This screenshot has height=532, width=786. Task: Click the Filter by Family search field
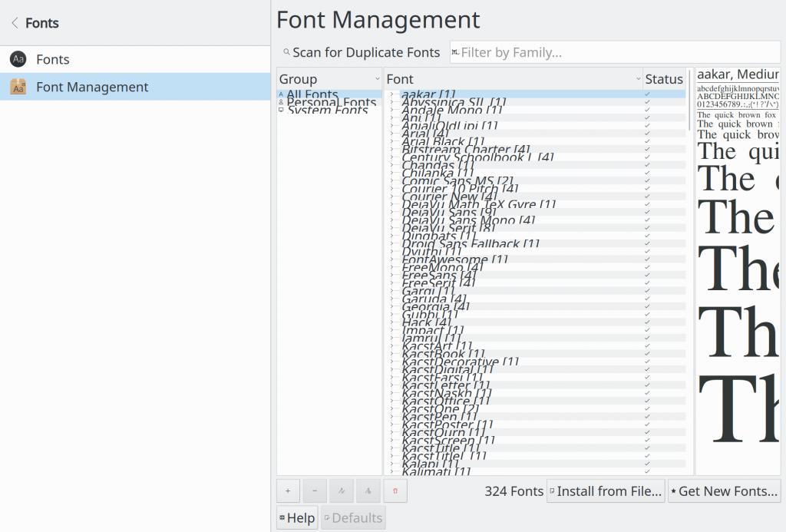click(x=614, y=52)
